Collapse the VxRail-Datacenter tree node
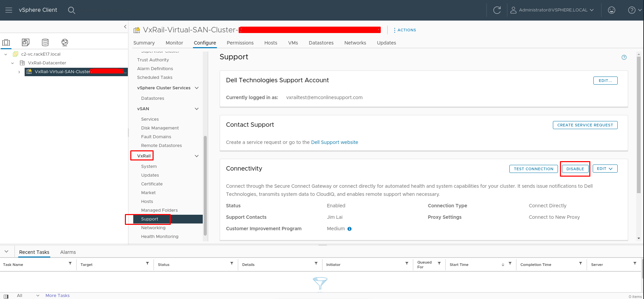Screen dimensions: 644x299 12,63
